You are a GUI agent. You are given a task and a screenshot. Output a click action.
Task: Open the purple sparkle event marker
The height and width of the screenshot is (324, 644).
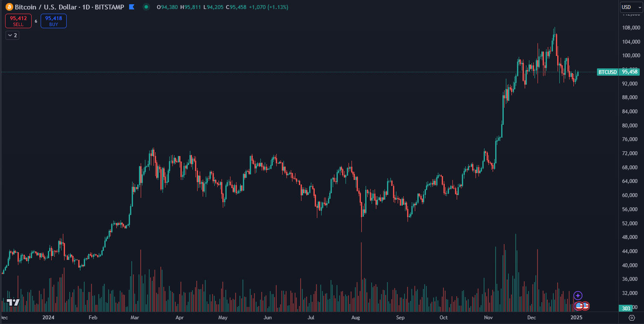tap(578, 295)
